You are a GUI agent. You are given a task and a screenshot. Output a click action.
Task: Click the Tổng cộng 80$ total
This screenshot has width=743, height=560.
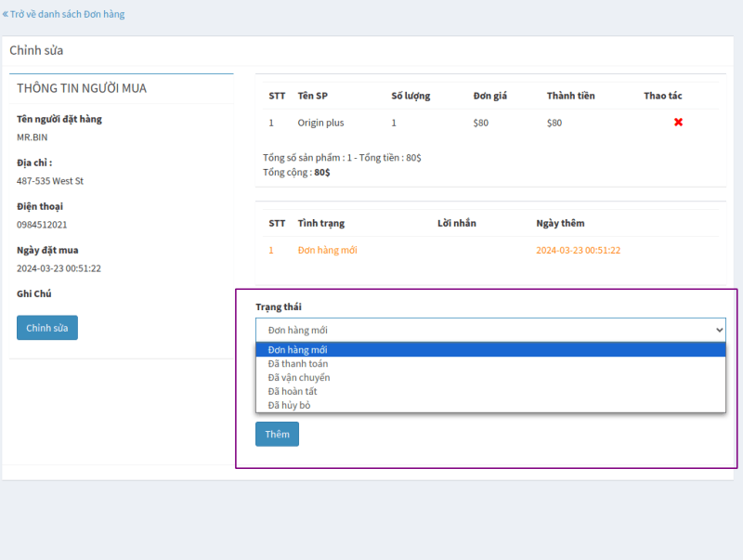click(x=296, y=172)
